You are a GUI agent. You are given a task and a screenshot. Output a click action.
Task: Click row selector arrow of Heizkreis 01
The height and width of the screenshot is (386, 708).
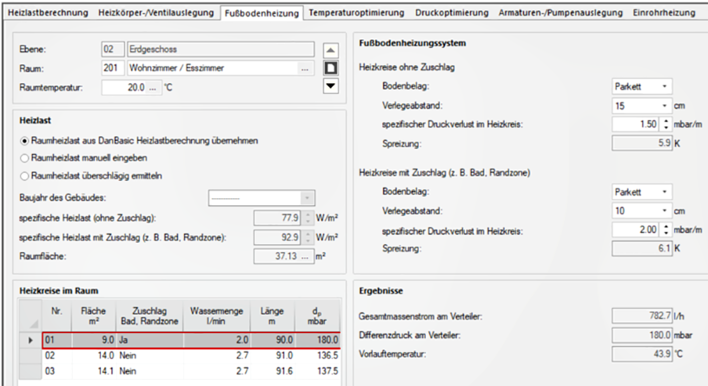(x=30, y=340)
